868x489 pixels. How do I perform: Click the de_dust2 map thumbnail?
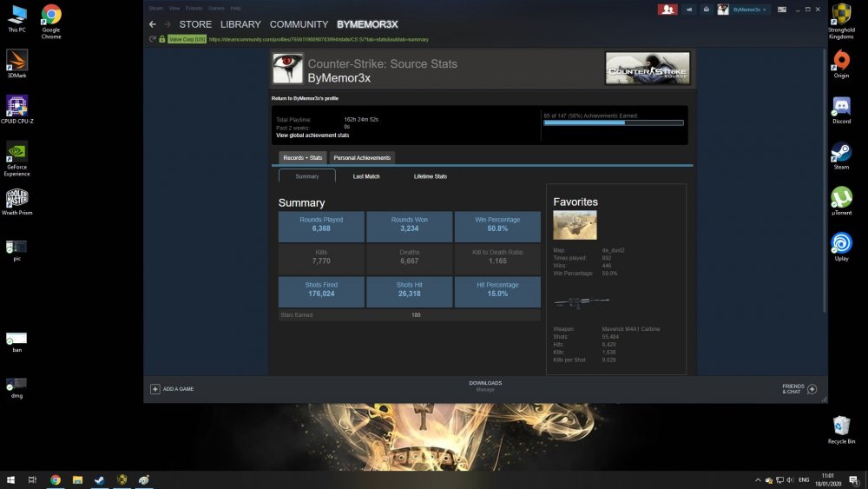(x=575, y=225)
